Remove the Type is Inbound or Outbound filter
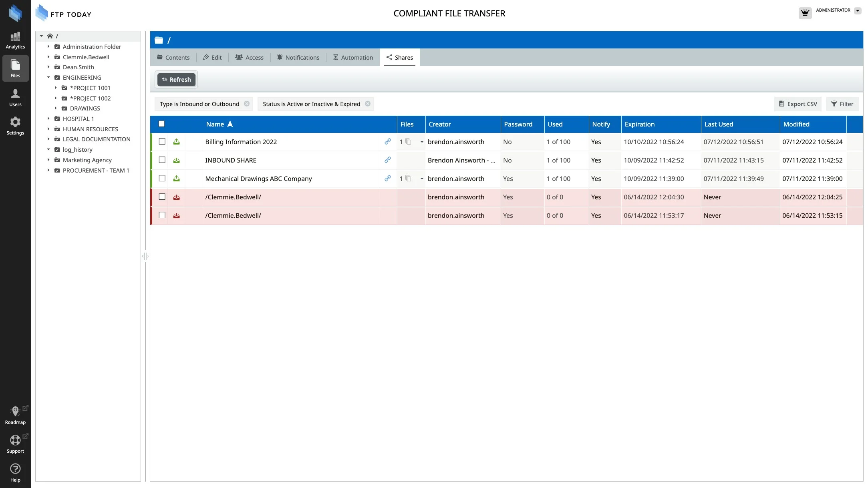 pos(247,104)
